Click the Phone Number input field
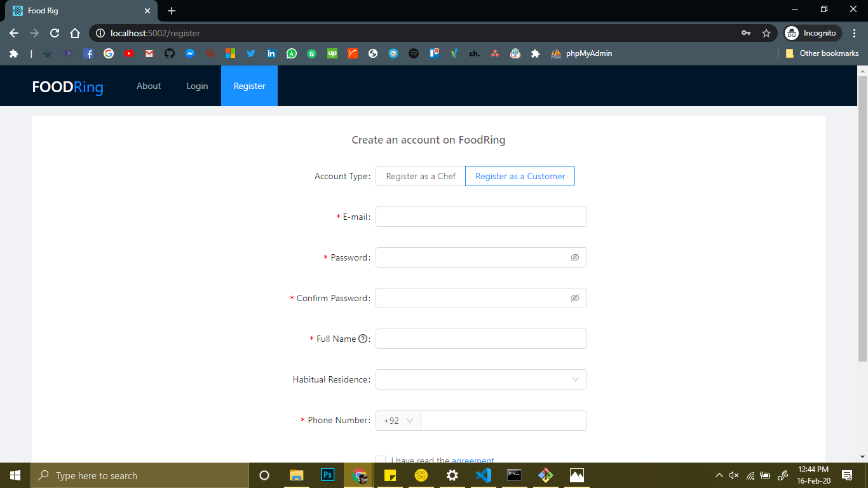Viewport: 868px width, 488px height. [504, 421]
